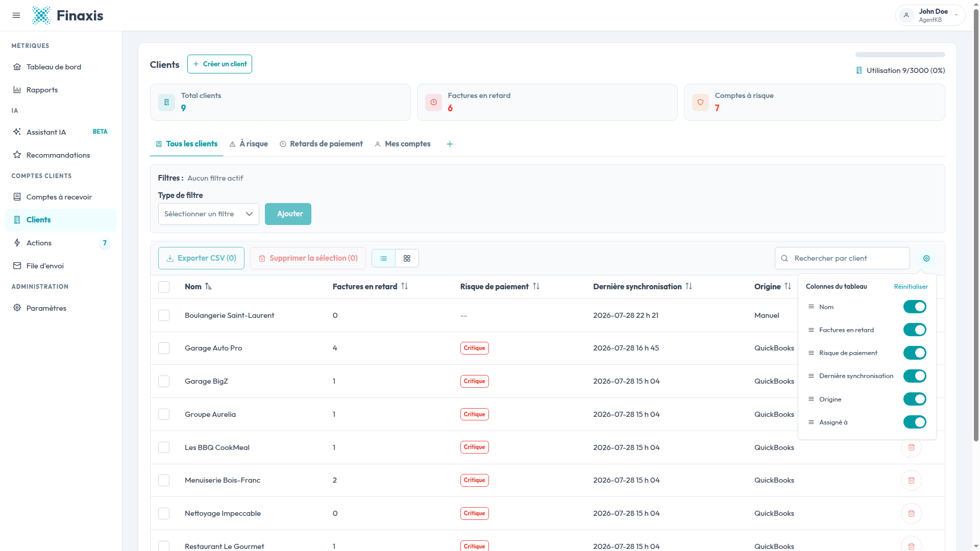Click the building icon beside Utilisation
The height and width of the screenshot is (551, 980).
pyautogui.click(x=859, y=70)
